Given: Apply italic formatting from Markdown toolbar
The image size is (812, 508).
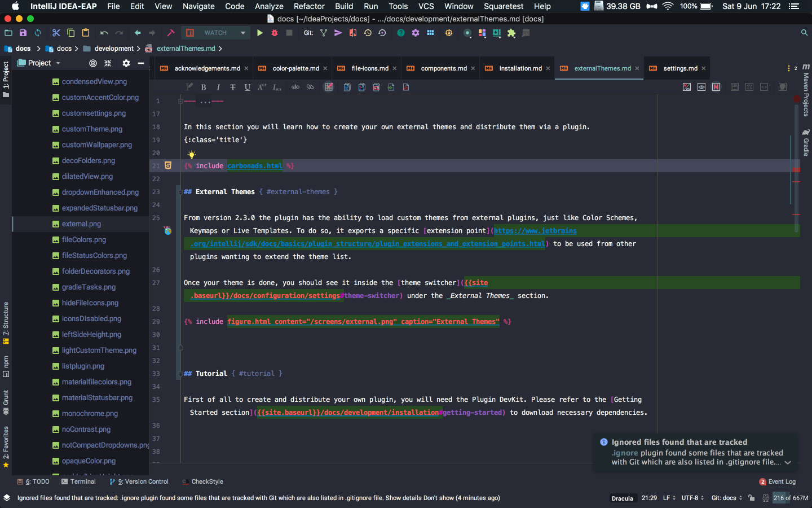Looking at the screenshot, I should [218, 87].
